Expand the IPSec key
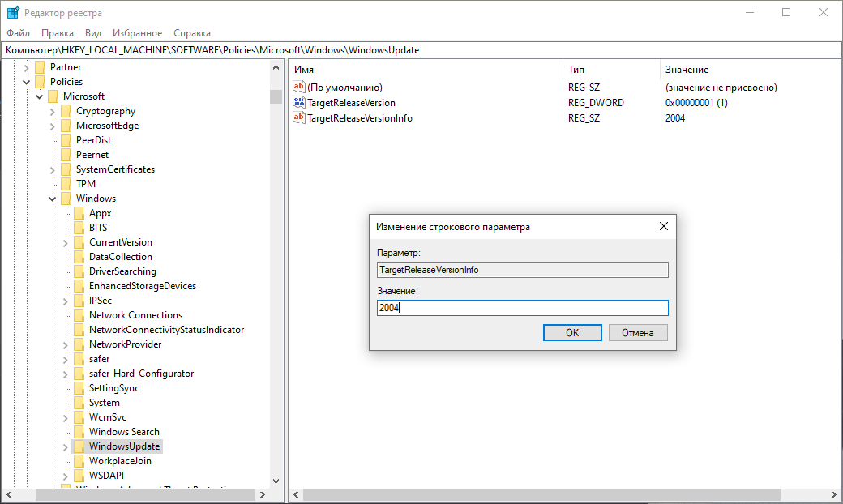 pos(65,301)
